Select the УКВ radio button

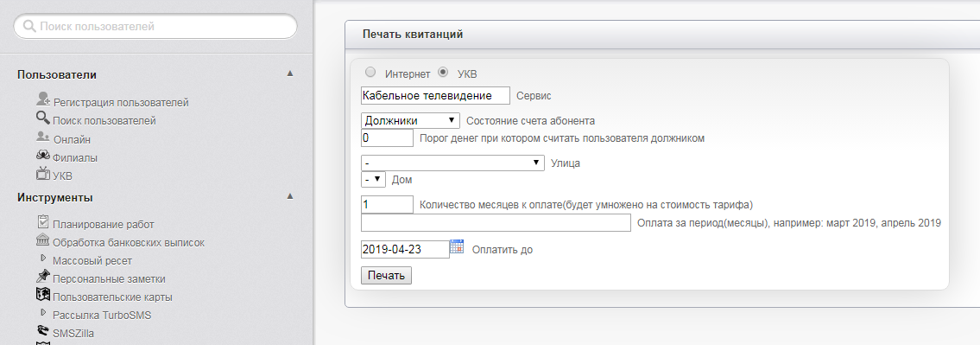point(443,72)
